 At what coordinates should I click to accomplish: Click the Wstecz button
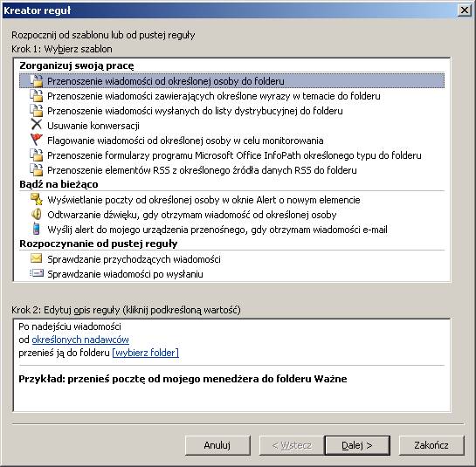tap(292, 445)
